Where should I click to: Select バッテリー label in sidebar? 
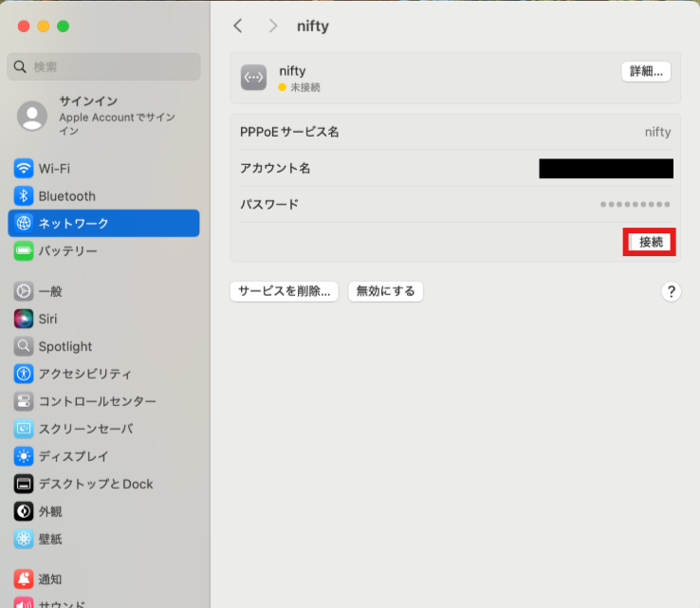click(x=67, y=250)
